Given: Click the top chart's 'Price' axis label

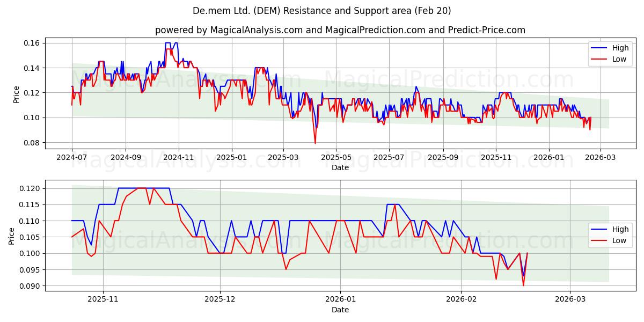Looking at the screenshot, I should 16,94.
